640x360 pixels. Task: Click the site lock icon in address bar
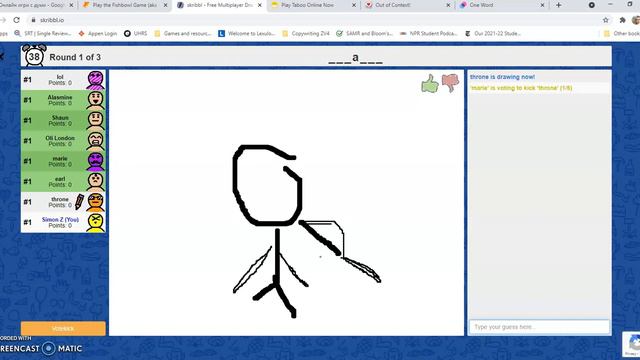(33, 20)
